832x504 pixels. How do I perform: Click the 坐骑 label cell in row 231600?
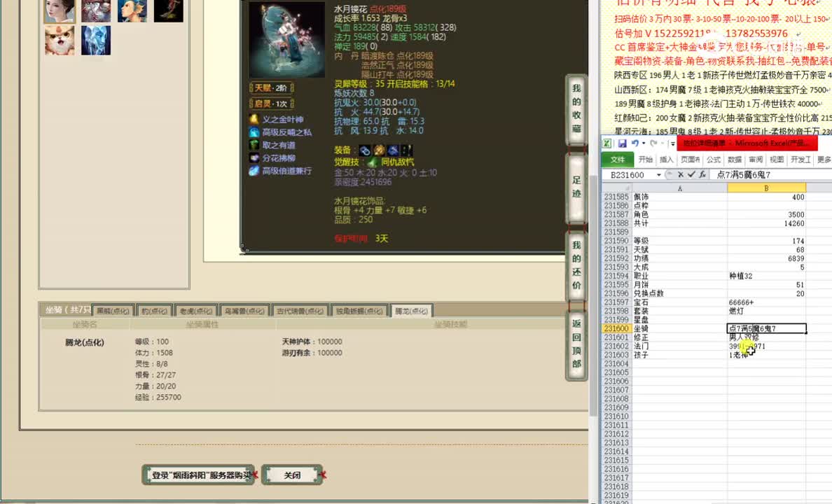680,328
